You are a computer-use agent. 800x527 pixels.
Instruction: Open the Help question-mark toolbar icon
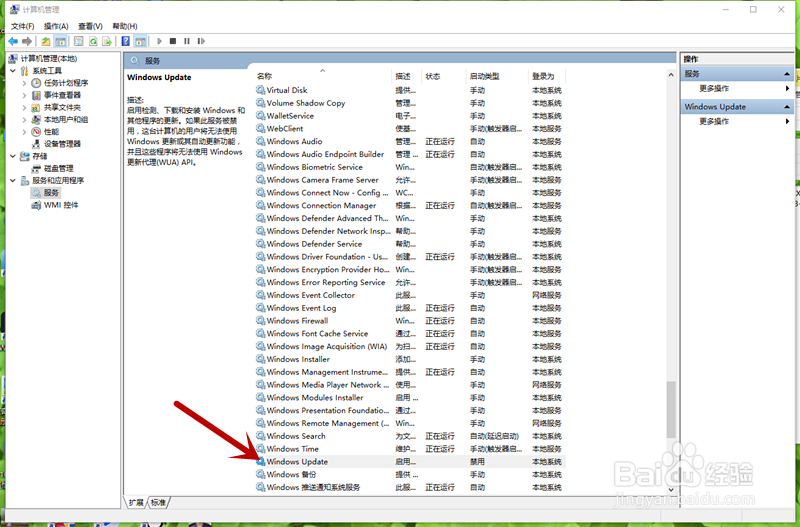tap(126, 41)
